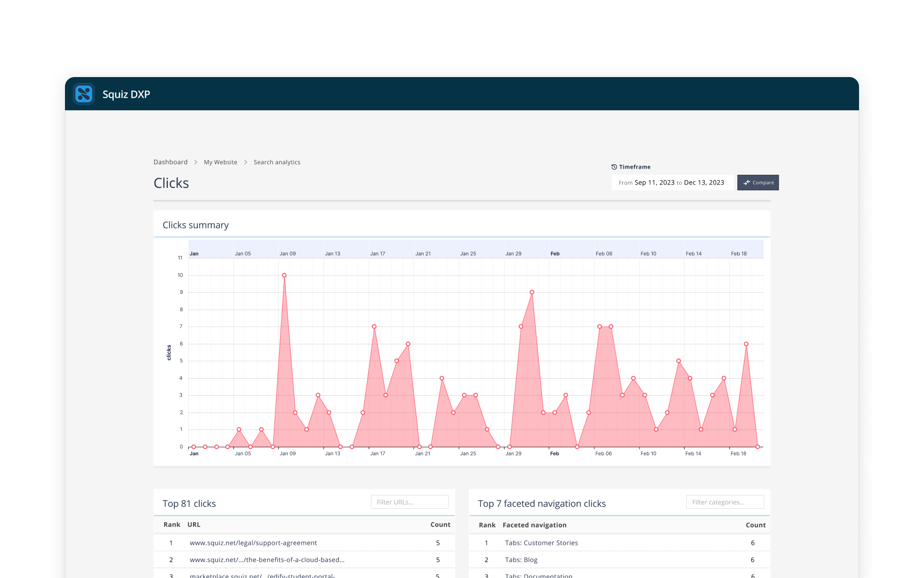
Task: Click the Clicks page title
Action: click(x=171, y=183)
